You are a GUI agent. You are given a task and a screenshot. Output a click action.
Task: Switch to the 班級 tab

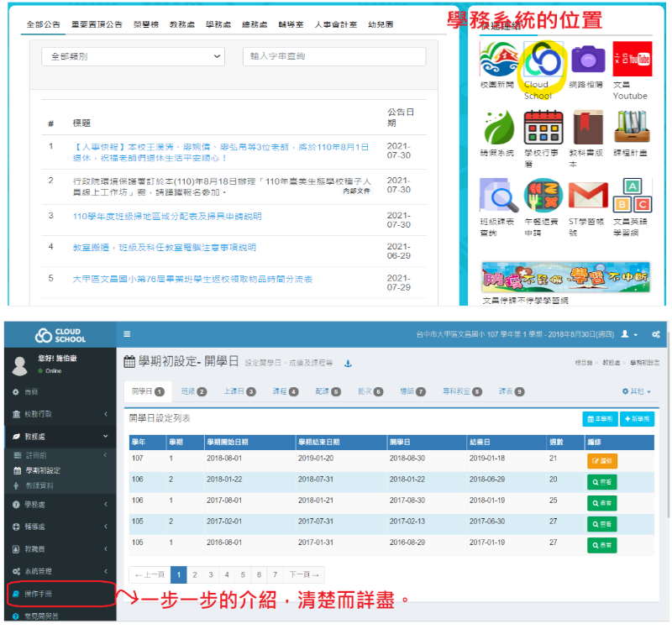click(x=194, y=391)
